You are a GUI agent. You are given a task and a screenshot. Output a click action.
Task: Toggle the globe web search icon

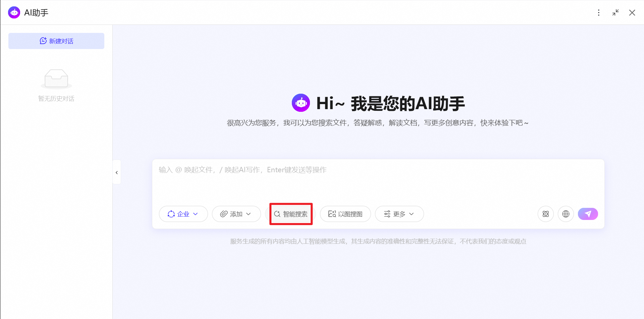coord(566,214)
